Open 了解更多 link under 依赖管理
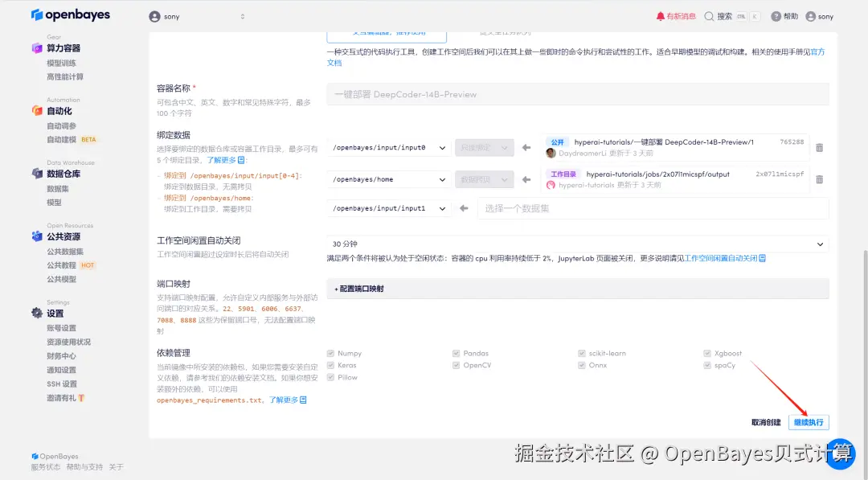This screenshot has height=480, width=868. pyautogui.click(x=284, y=400)
